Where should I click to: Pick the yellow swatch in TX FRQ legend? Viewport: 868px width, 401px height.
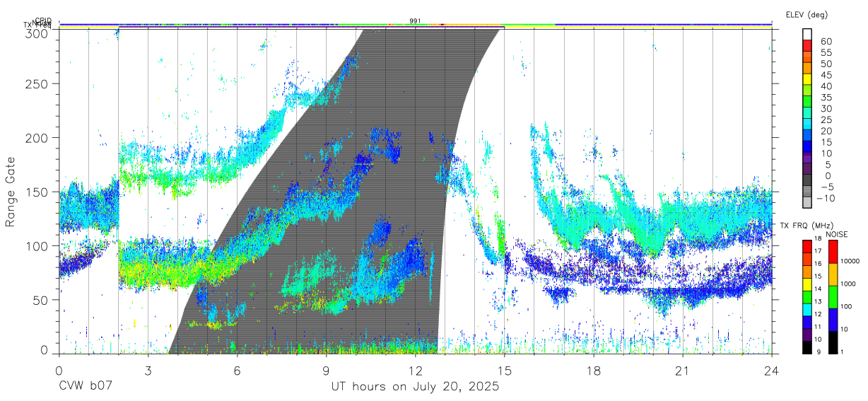[x=807, y=285]
